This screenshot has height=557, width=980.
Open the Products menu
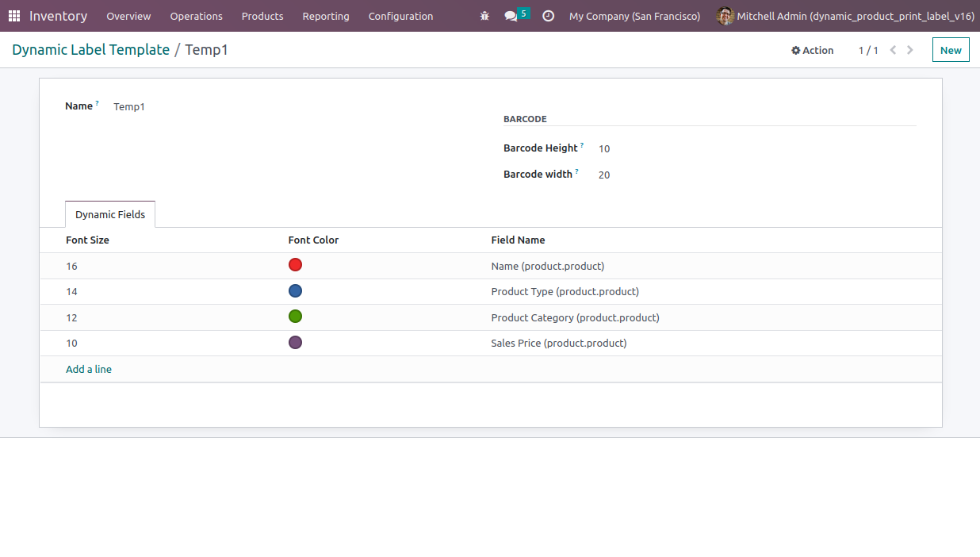pyautogui.click(x=262, y=16)
